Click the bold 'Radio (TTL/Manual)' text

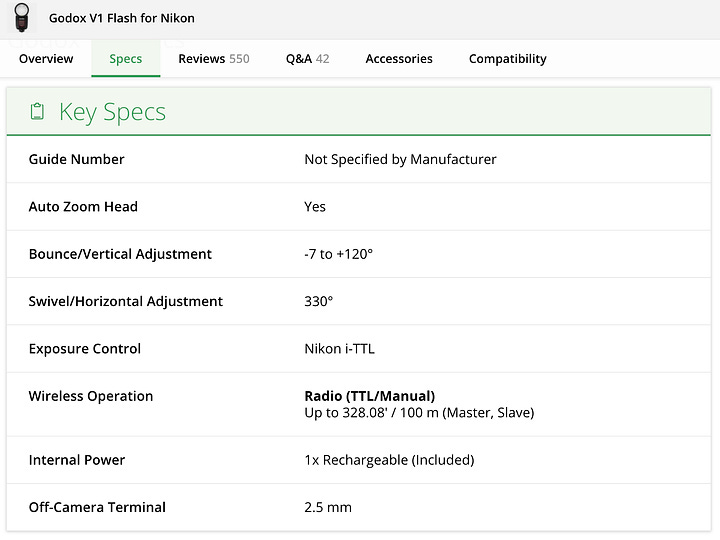tap(370, 396)
